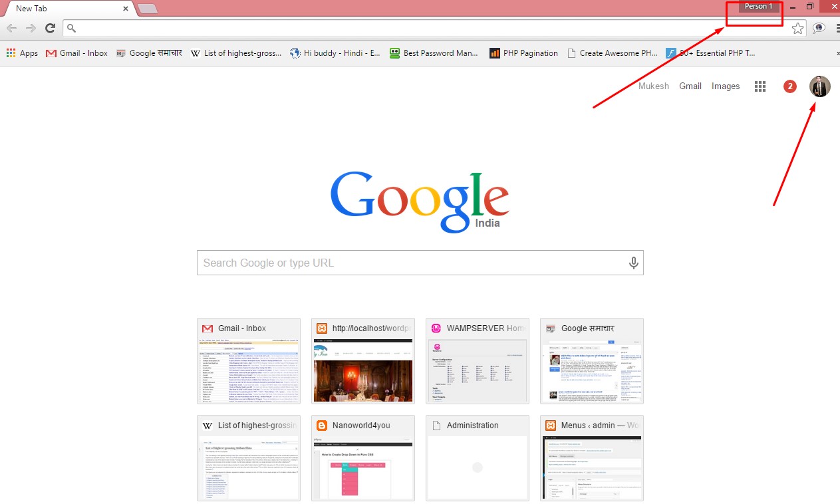Open the http://localhost/wordpr thumbnail
Screen dimensions: 840x504
(x=363, y=361)
